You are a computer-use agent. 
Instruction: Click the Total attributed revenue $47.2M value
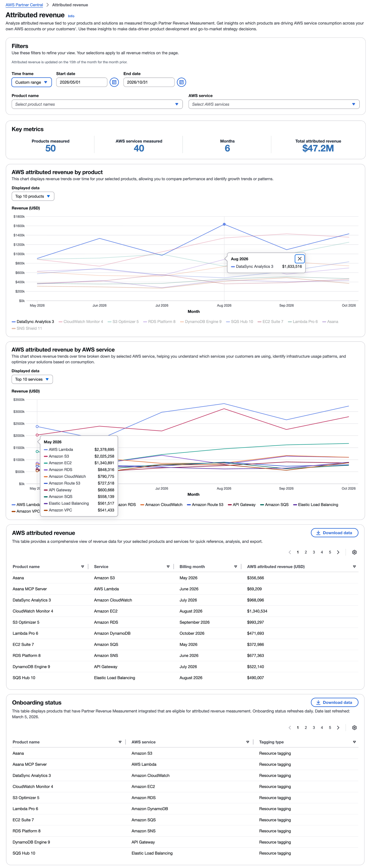(x=318, y=148)
